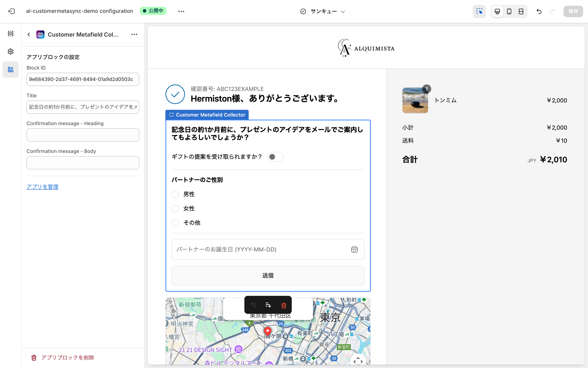The image size is (588, 368).
Task: Click the al-customermetasync-demo configuration title
Action: pos(79,11)
